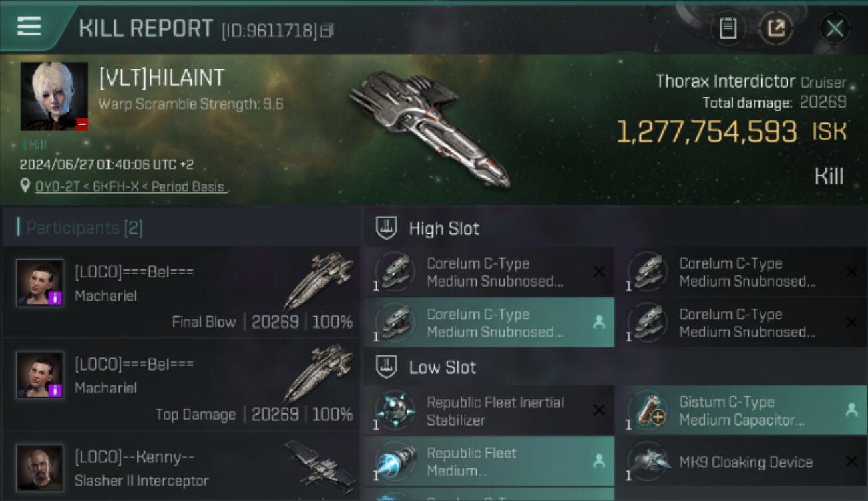Viewport: 868px width, 501px height.
Task: Open HILAINT's character portrait
Action: 54,96
